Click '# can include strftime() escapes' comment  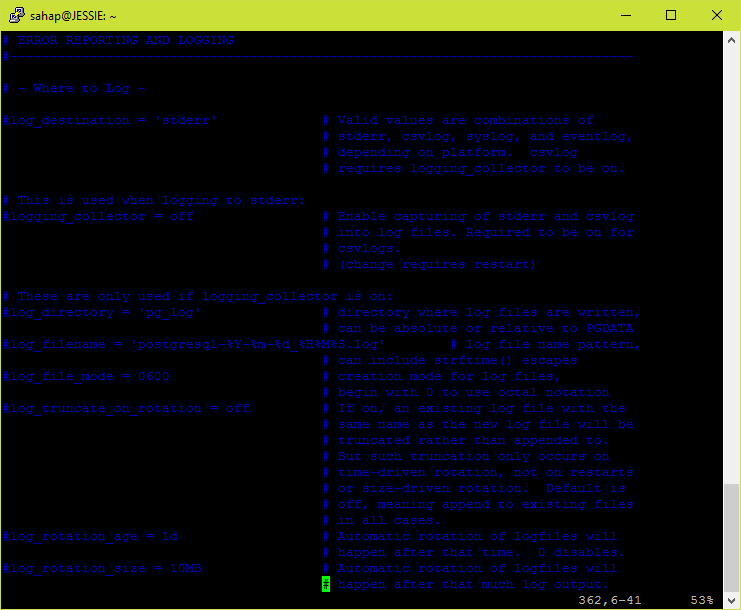tap(450, 361)
